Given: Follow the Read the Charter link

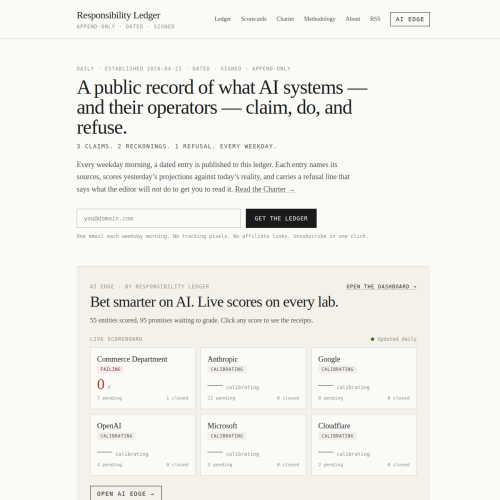Looking at the screenshot, I should tap(265, 189).
